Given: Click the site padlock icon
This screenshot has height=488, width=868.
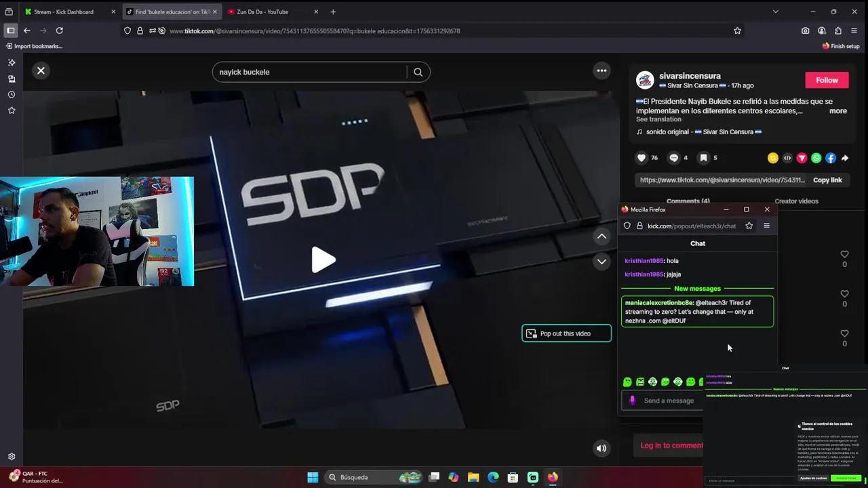Looking at the screenshot, I should (140, 30).
